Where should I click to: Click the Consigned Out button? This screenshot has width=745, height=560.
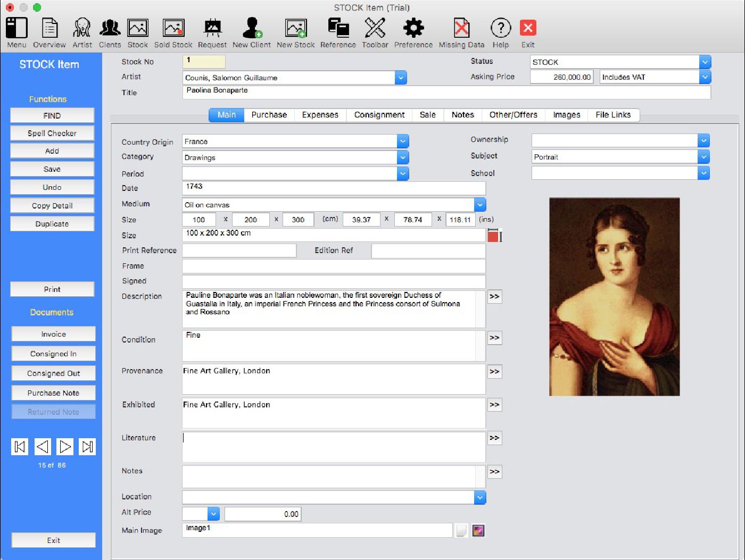click(x=54, y=373)
